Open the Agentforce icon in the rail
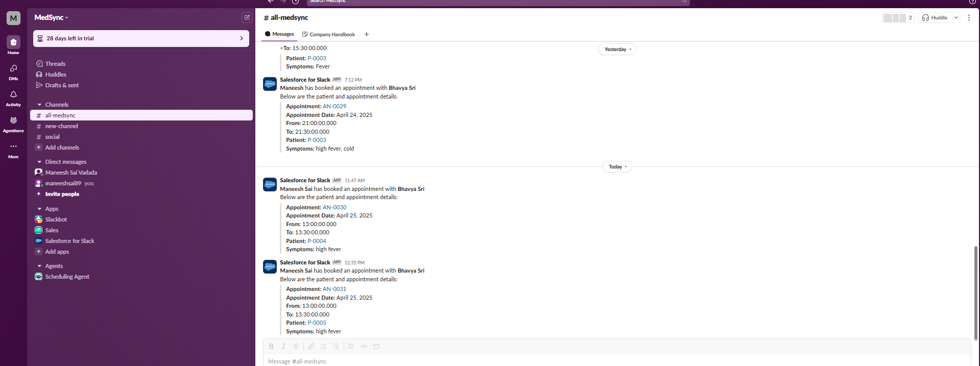 (x=13, y=120)
